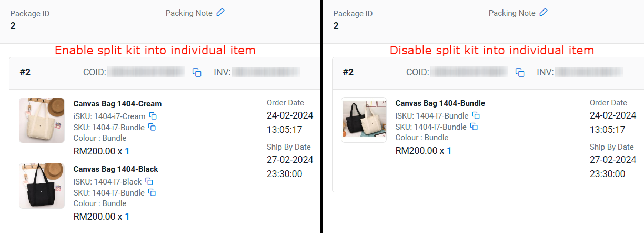
Task: Open the black canvas bag thumbnail
Action: [x=42, y=186]
